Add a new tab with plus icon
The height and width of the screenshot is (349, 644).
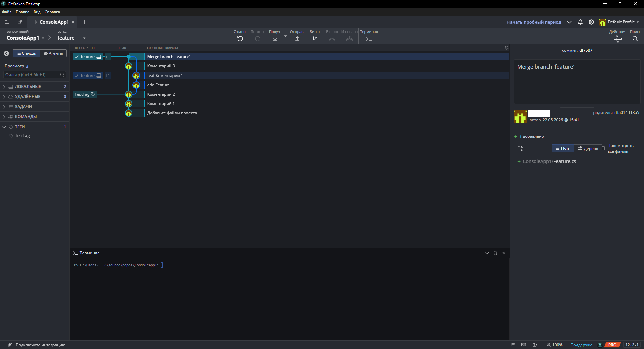pyautogui.click(x=84, y=22)
